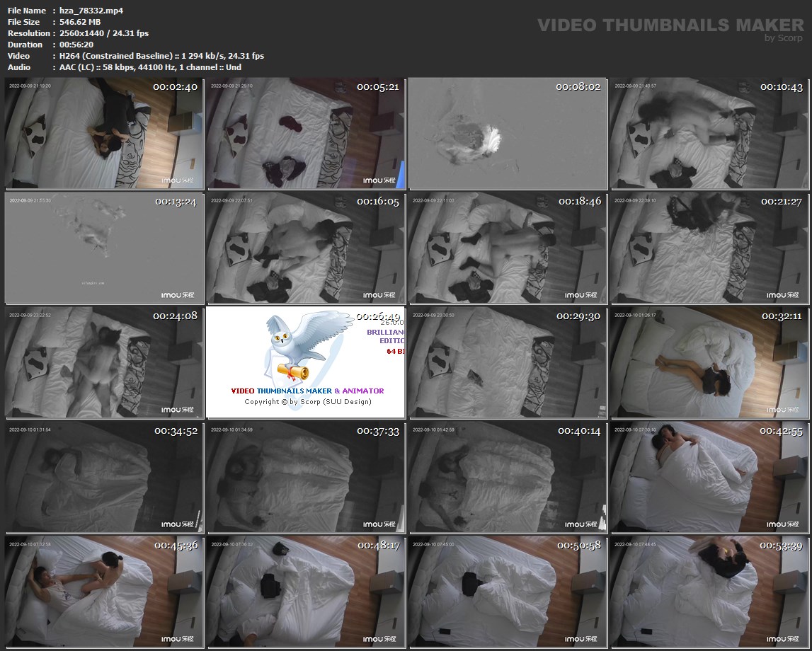Screen dimensions: 812x651
Task: Open the thumbnail at 00:21:27
Action: click(x=709, y=248)
